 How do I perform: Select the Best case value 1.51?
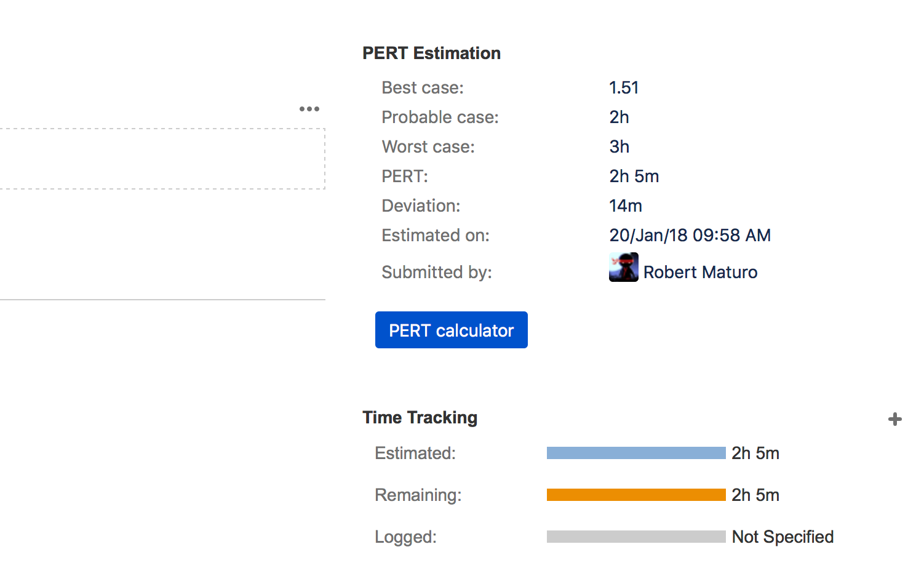point(624,87)
